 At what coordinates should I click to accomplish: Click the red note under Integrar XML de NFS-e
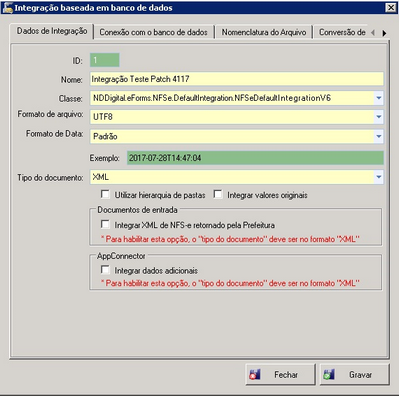click(230, 239)
